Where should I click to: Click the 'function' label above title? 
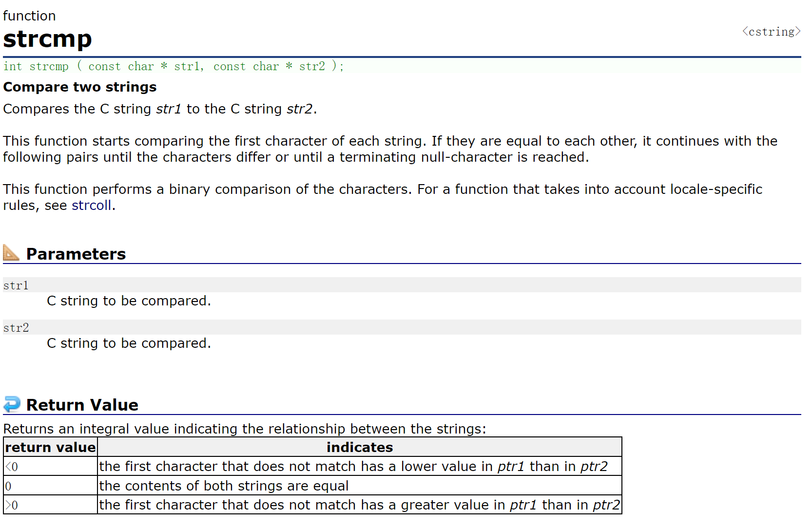tap(29, 16)
